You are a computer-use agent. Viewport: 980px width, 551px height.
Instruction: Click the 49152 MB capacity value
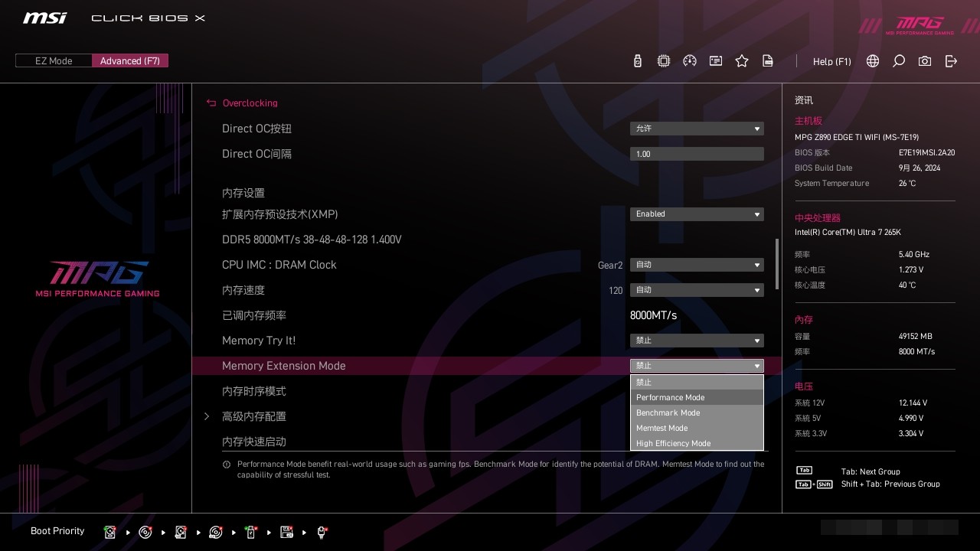916,337
